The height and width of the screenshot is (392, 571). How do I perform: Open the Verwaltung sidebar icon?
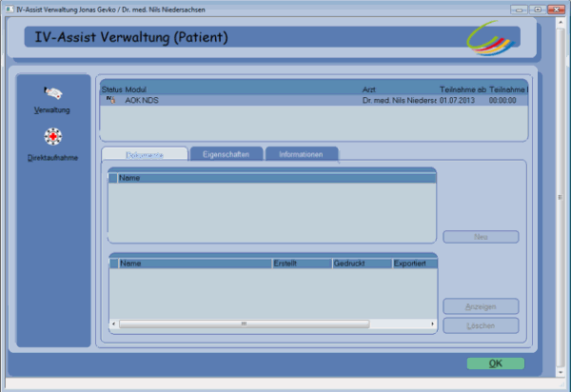[52, 93]
